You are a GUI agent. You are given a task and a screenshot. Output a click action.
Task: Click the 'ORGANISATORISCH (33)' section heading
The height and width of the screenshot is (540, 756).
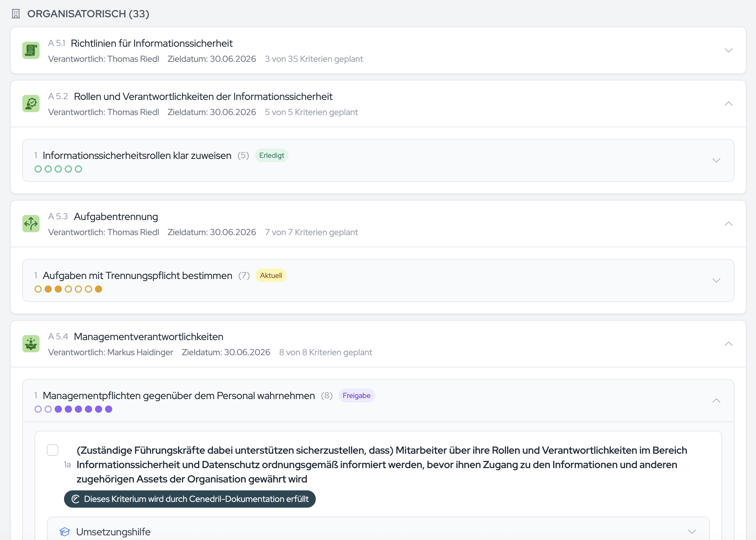(x=88, y=14)
